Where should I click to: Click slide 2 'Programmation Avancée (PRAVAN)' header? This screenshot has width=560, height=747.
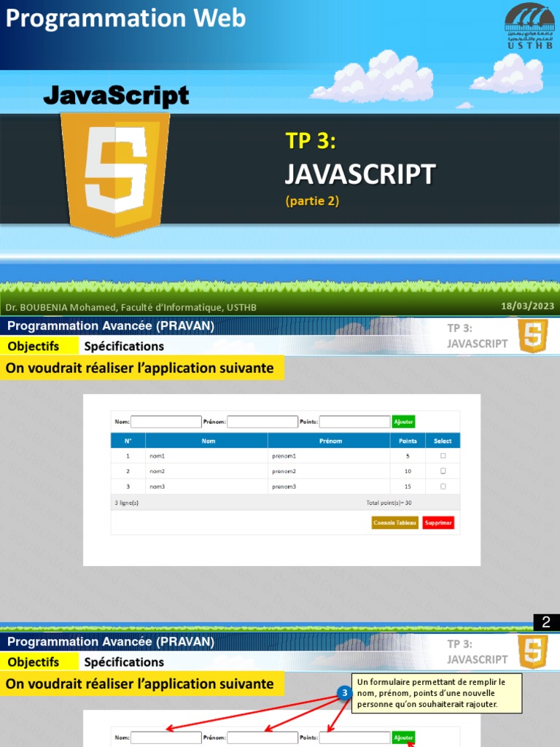click(x=111, y=326)
